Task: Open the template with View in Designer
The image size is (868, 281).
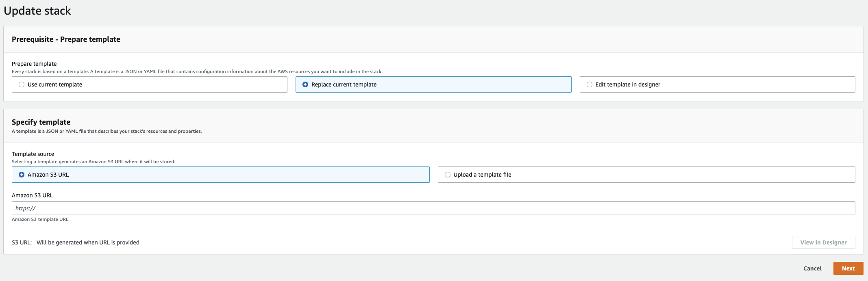Action: 823,242
